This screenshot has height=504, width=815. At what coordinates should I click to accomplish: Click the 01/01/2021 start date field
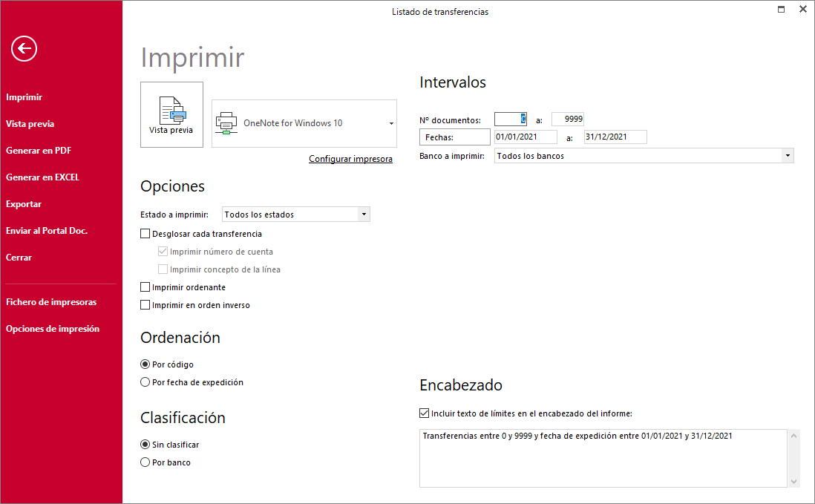(526, 137)
